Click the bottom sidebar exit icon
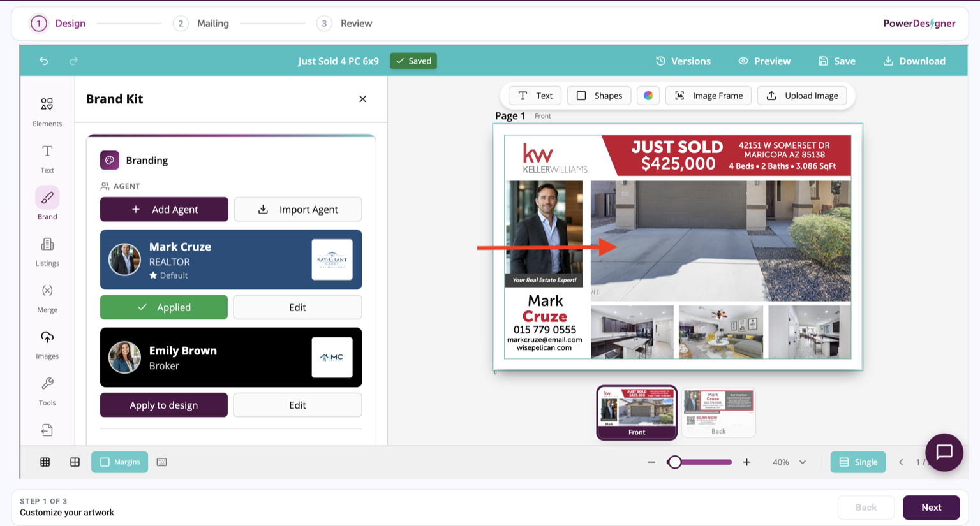 [x=47, y=430]
